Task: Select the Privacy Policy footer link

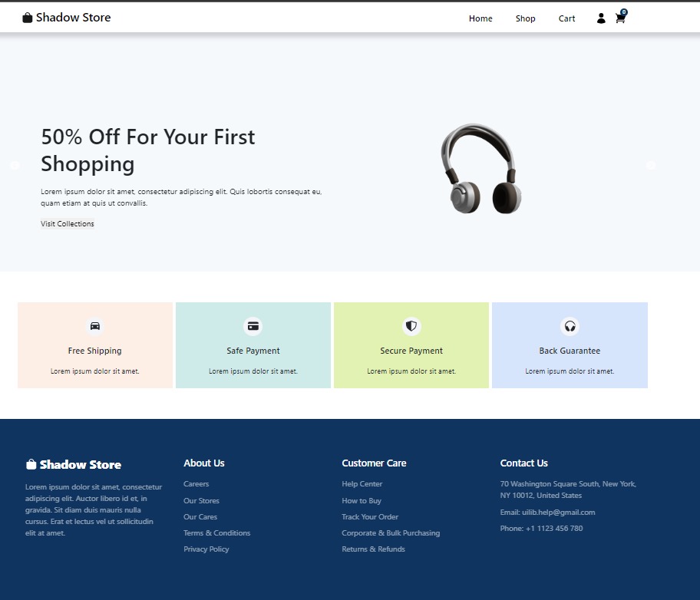Action: coord(206,549)
